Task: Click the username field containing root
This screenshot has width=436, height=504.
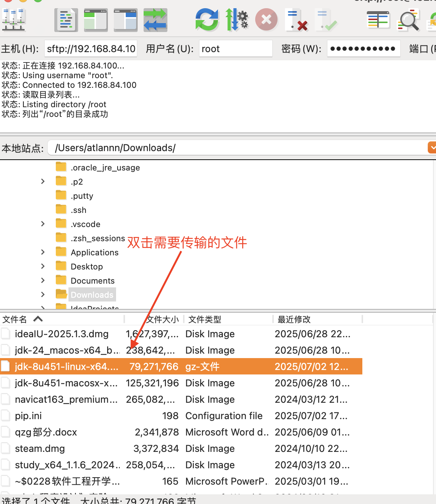Action: (236, 49)
